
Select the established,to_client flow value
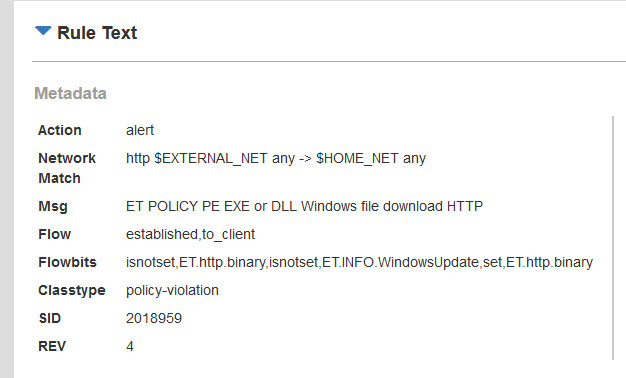coord(190,234)
